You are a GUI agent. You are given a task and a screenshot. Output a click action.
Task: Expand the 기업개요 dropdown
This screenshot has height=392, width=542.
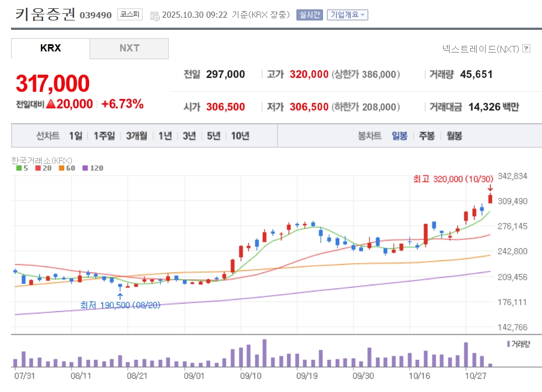[x=347, y=15]
